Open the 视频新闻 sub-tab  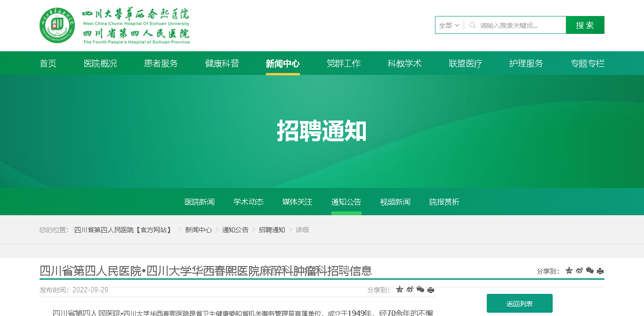click(395, 202)
